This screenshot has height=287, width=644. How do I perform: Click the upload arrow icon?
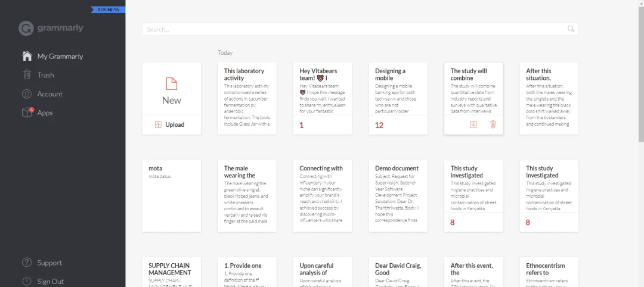coord(158,124)
